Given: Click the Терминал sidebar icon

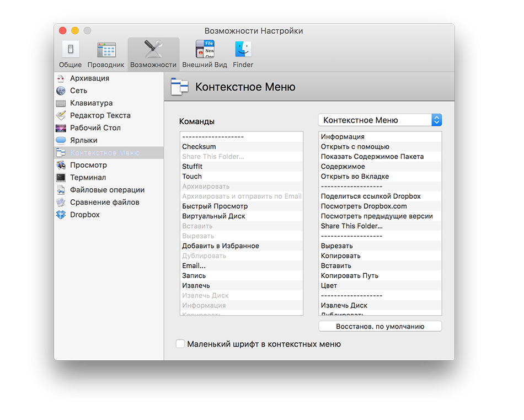Looking at the screenshot, I should (61, 177).
